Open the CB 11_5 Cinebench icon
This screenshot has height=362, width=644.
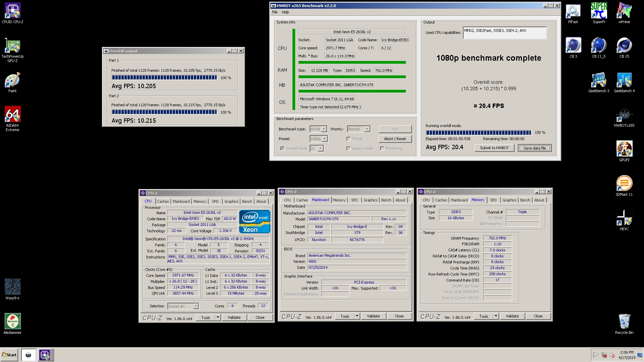[x=599, y=48]
